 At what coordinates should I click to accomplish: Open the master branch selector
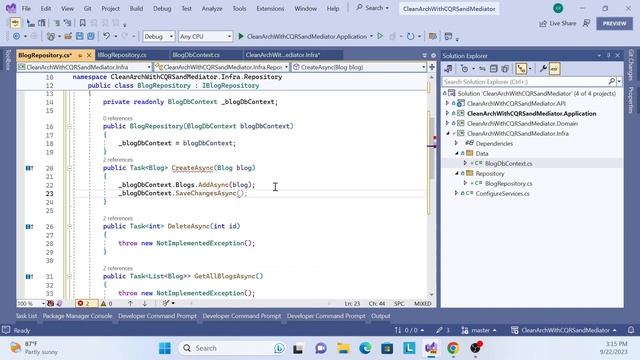pyautogui.click(x=479, y=330)
